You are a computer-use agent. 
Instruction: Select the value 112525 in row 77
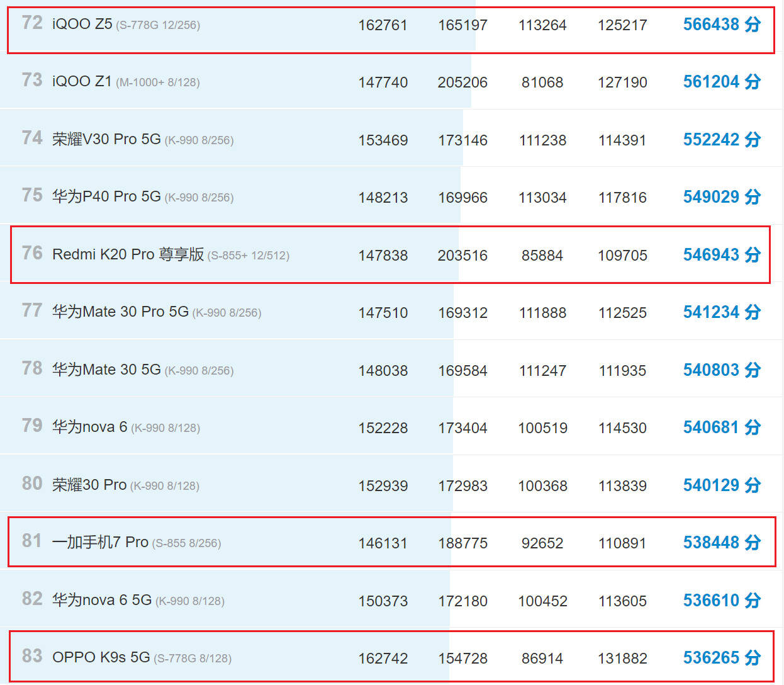(x=622, y=313)
